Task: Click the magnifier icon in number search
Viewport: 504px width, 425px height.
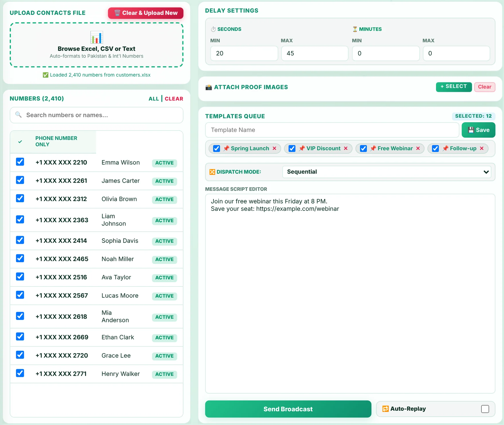Action: point(18,115)
